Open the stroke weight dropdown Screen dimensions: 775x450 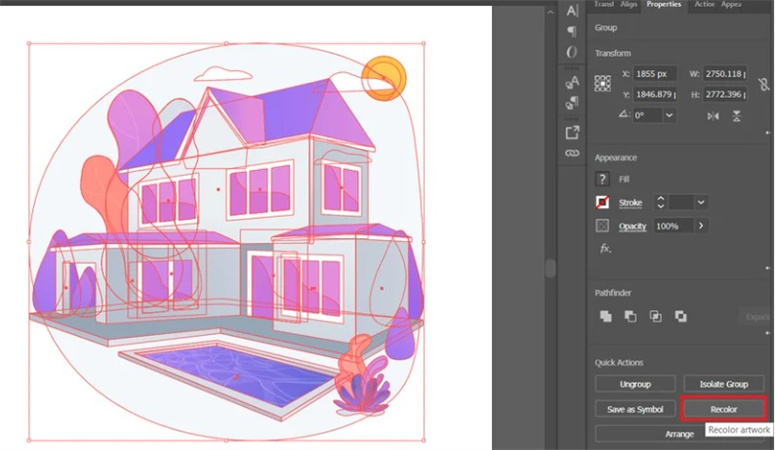coord(701,202)
